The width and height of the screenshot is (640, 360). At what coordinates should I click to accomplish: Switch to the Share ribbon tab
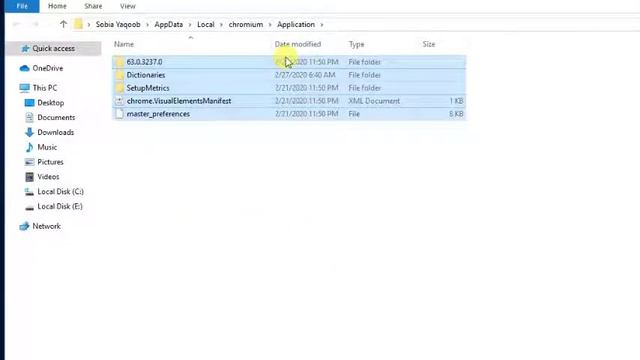click(x=93, y=6)
